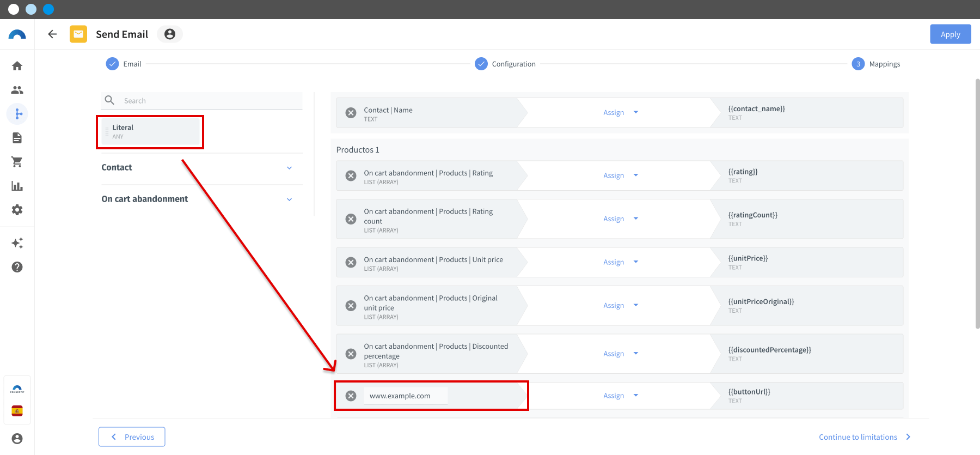Remove the Products | Unit price mapping
This screenshot has width=980, height=455.
pyautogui.click(x=351, y=262)
